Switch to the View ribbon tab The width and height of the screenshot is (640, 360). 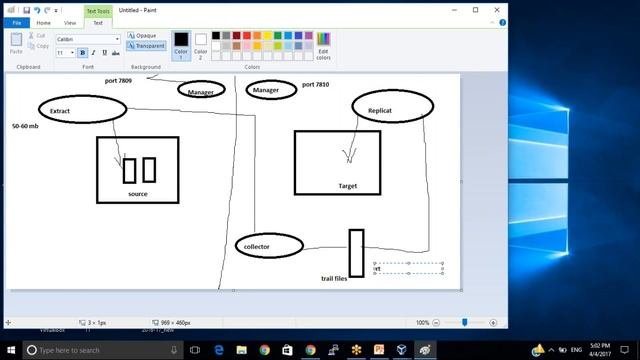70,23
